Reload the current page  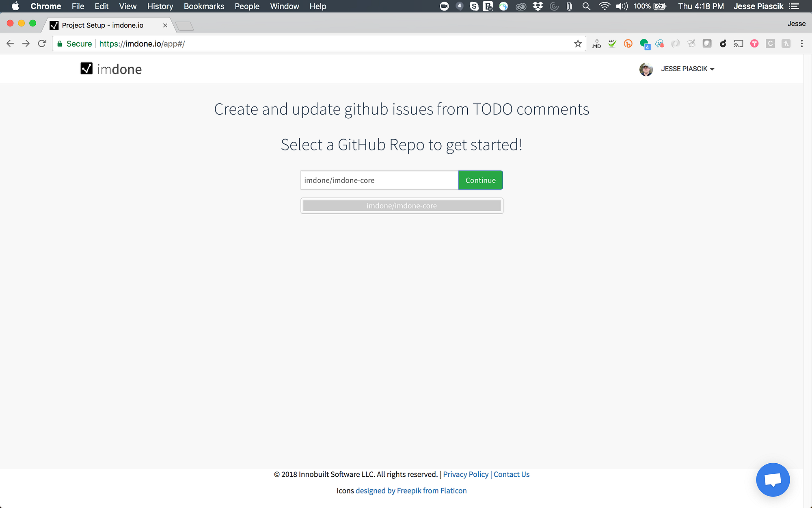coord(42,43)
